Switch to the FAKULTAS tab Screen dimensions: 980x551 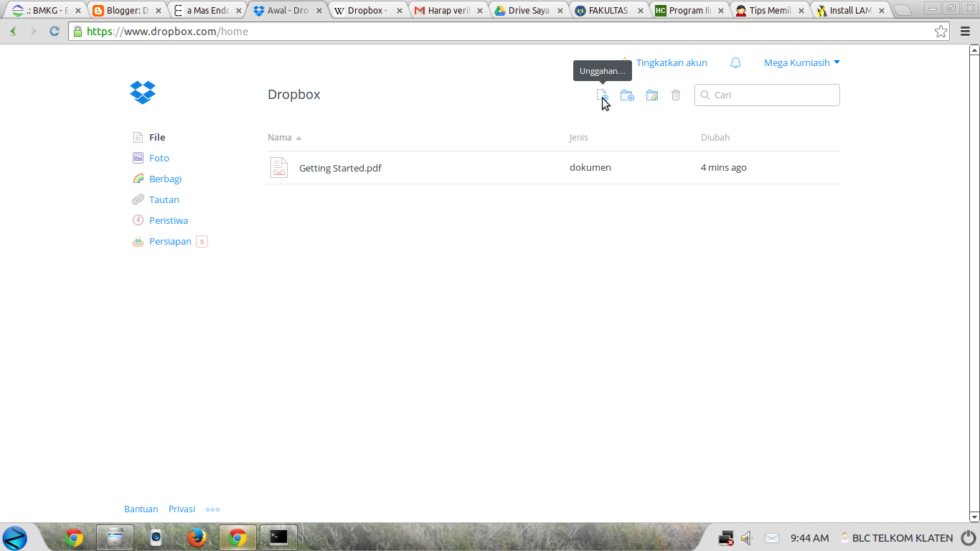point(607,11)
